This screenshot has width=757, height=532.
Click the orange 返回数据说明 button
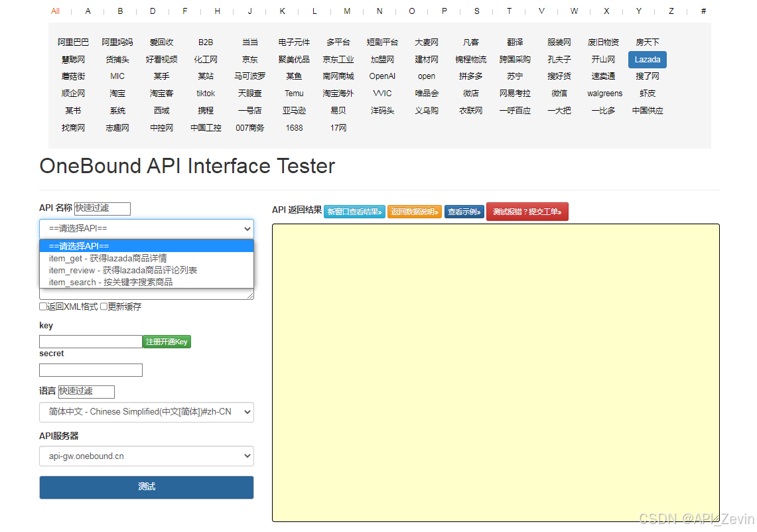click(x=414, y=212)
